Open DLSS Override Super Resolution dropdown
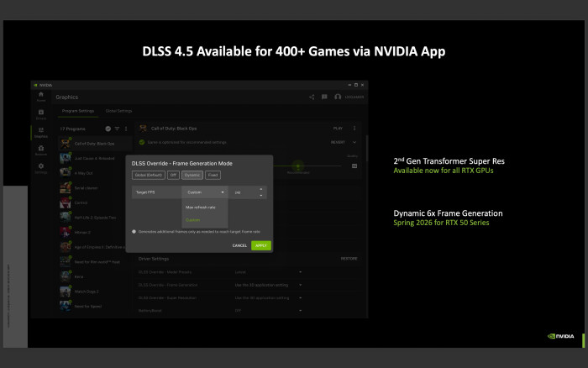Screen dimensions: 588x368 coord(268,298)
